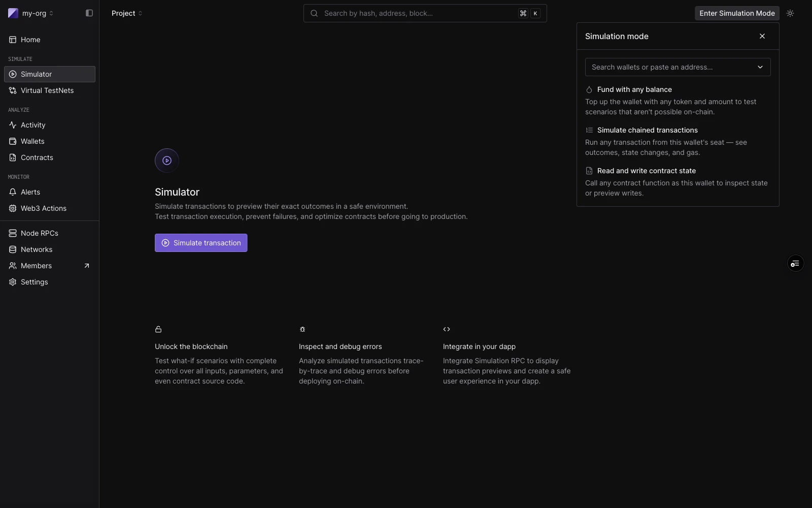Click the Simulator page heading
Viewport: 812px width, 508px height.
click(x=177, y=192)
